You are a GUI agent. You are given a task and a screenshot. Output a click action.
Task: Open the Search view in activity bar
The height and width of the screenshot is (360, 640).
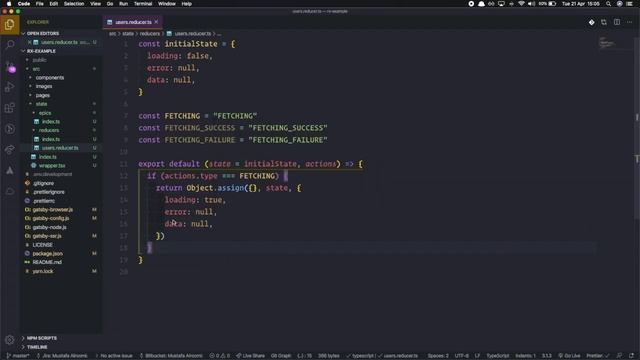coord(10,44)
